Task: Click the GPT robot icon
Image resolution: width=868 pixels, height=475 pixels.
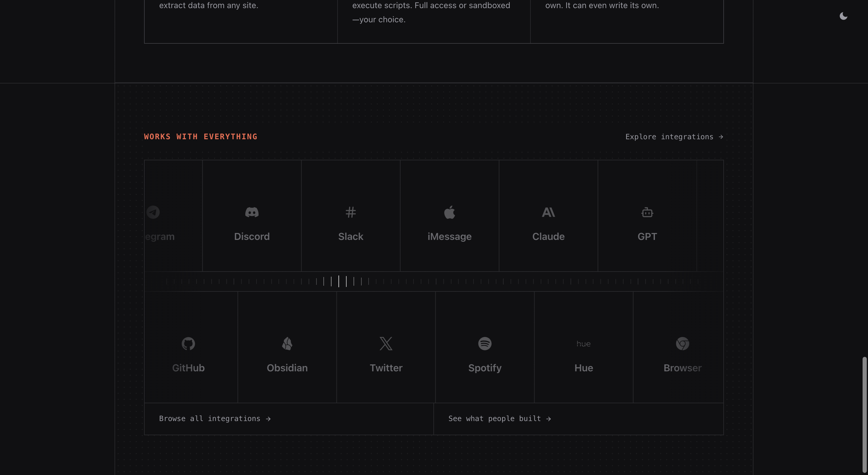Action: point(647,212)
